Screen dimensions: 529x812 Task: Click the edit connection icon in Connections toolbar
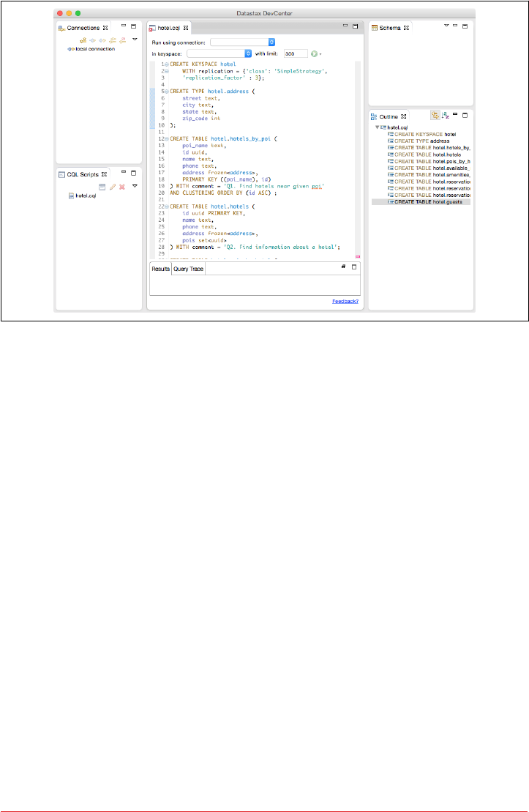(x=113, y=40)
